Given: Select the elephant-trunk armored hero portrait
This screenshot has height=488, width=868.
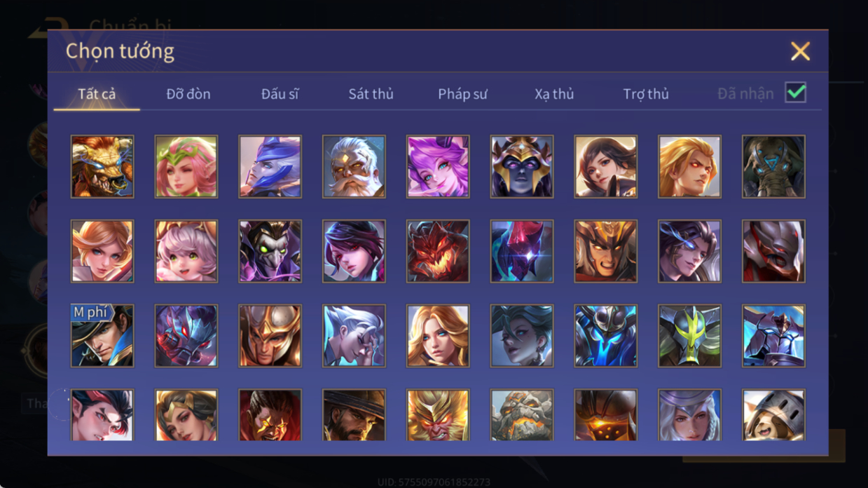Looking at the screenshot, I should tap(773, 167).
